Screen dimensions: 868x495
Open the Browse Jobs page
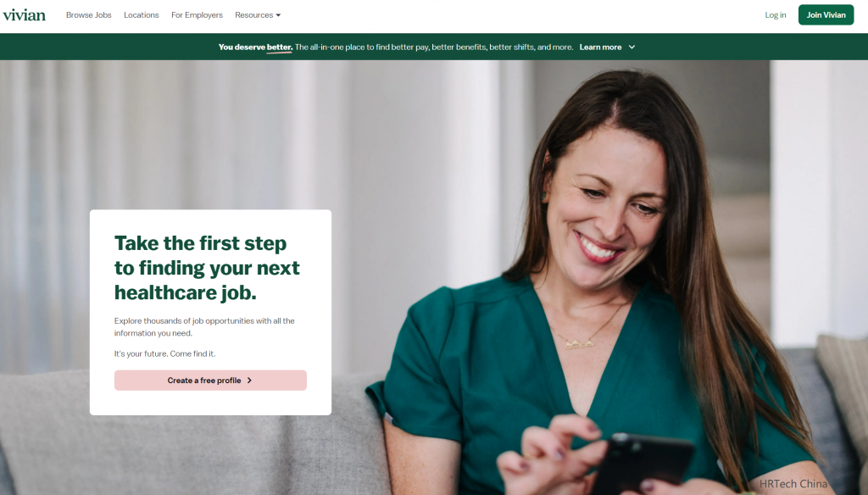click(88, 15)
